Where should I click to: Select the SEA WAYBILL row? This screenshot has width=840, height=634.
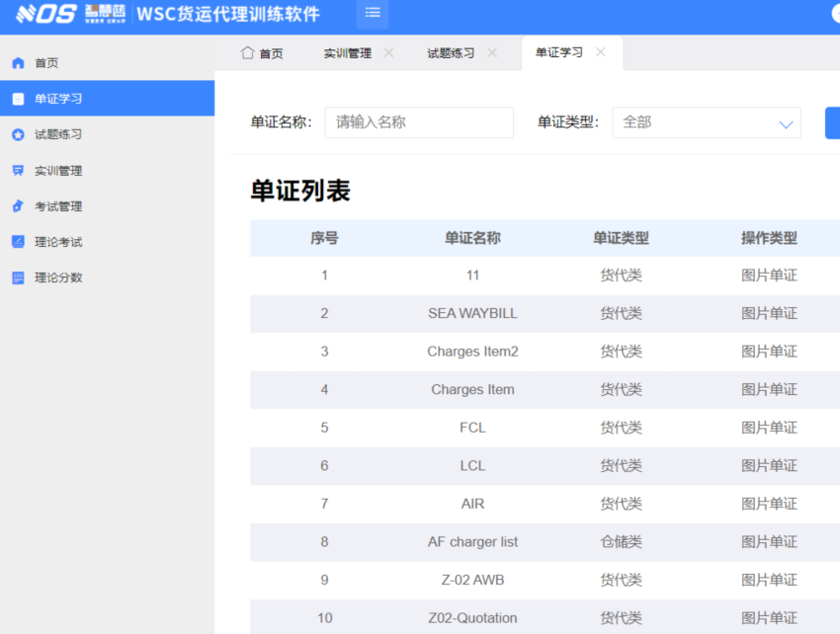(472, 313)
